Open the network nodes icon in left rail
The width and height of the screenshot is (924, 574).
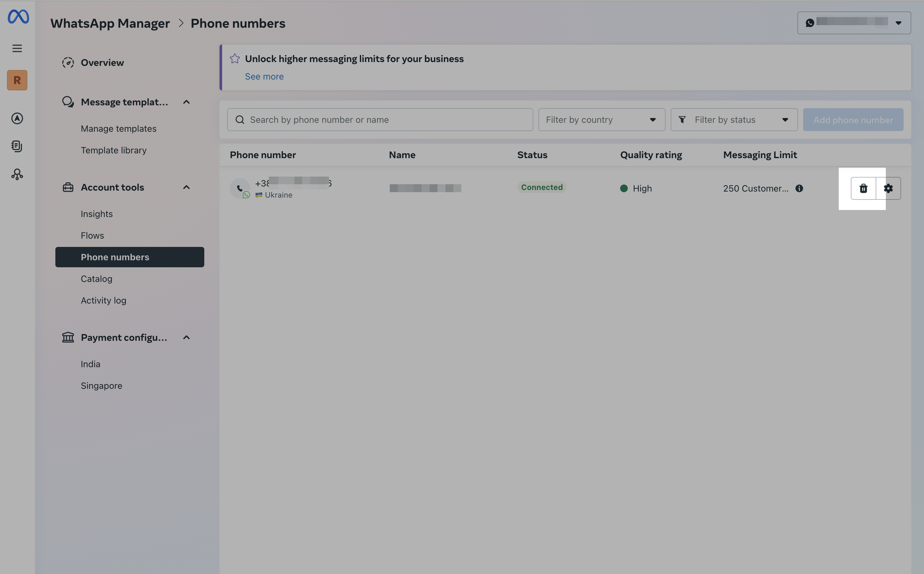click(17, 174)
